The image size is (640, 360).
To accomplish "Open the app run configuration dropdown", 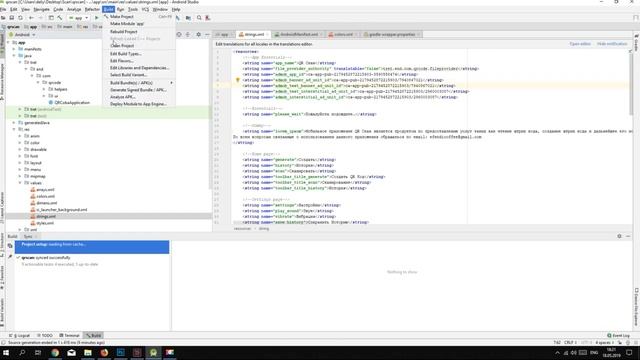I will tap(78, 18).
